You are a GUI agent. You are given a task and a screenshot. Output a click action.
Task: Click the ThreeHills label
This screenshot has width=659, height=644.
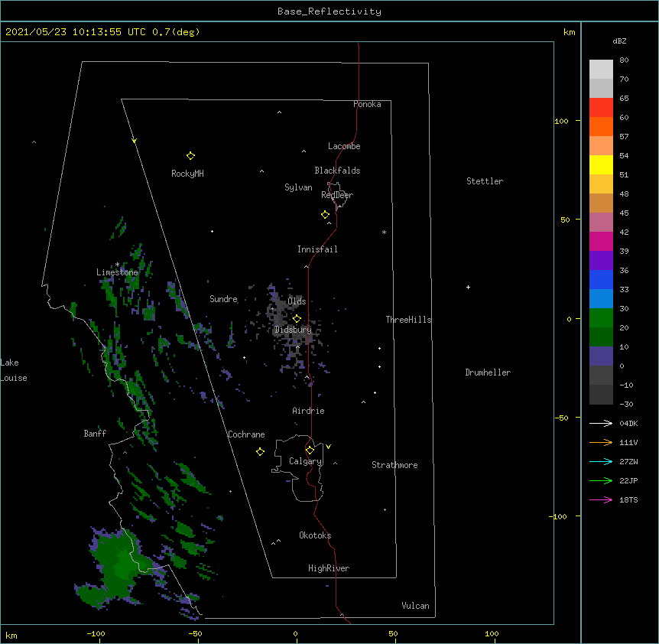tap(408, 320)
